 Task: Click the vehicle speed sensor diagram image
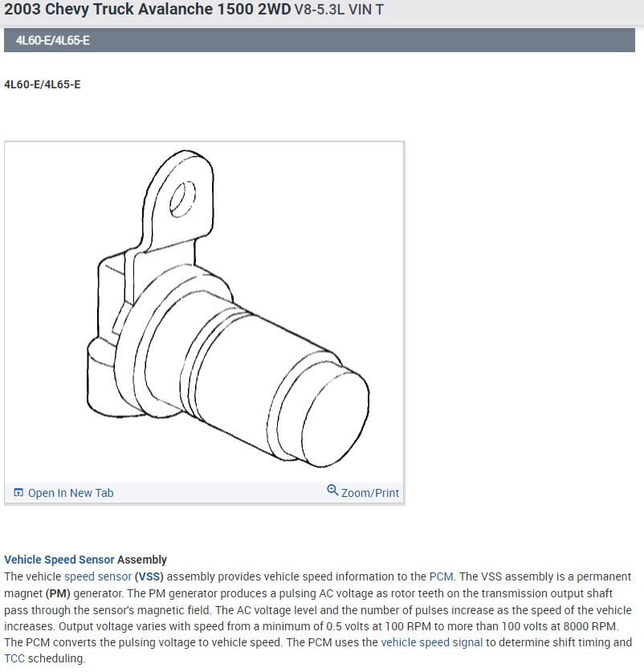pyautogui.click(x=204, y=312)
